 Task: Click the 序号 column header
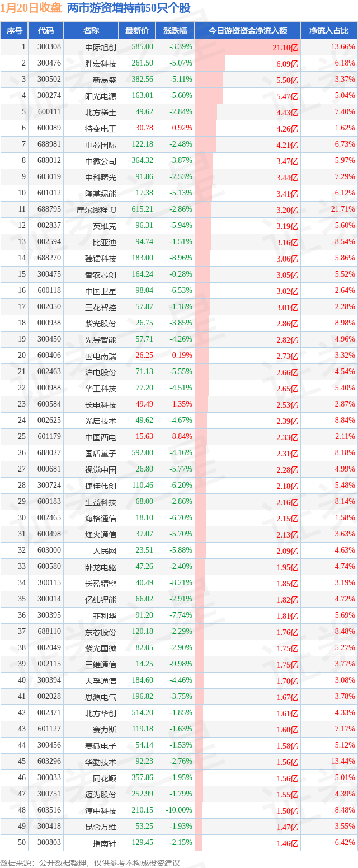(15, 31)
